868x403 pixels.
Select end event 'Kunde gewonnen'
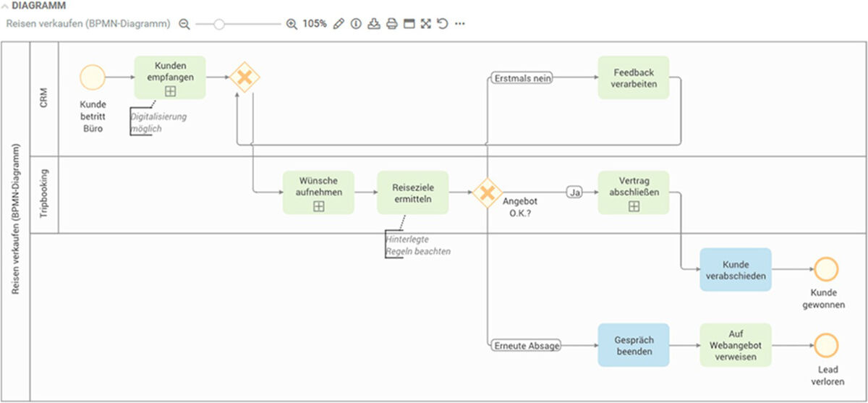pos(826,270)
